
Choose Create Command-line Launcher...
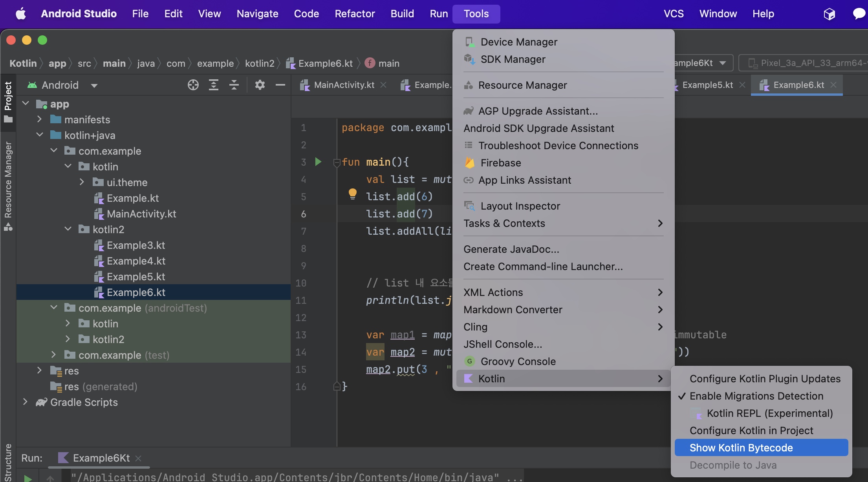pos(563,266)
